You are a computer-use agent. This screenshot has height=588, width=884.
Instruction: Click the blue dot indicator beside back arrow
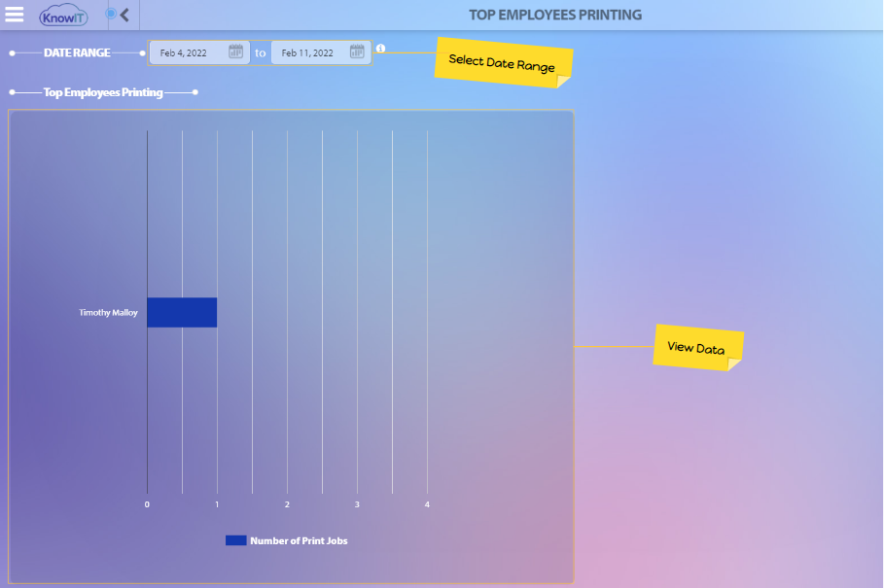(111, 14)
